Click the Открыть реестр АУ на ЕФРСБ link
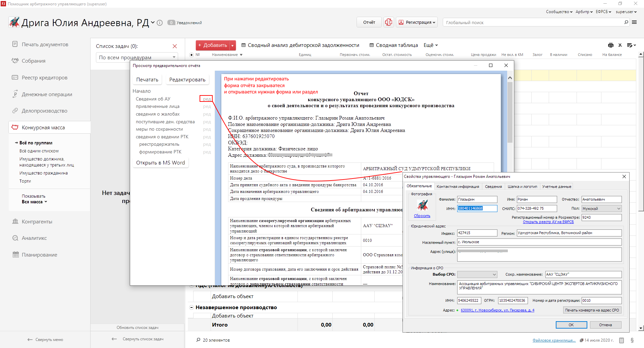This screenshot has height=348, width=644. point(548,222)
